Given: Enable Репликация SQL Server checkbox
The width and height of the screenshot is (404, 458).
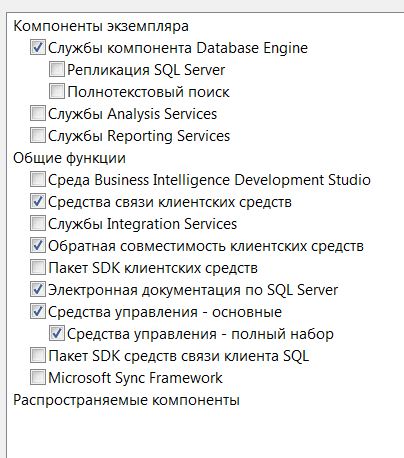Looking at the screenshot, I should coord(57,69).
